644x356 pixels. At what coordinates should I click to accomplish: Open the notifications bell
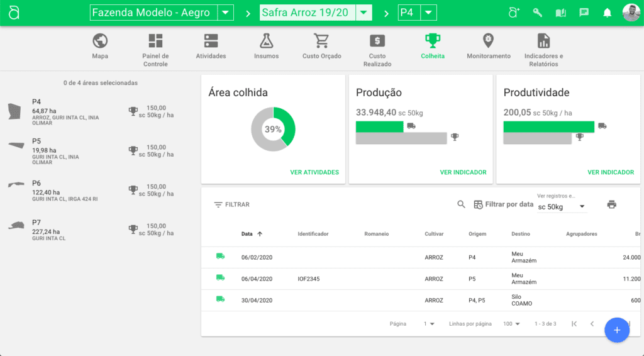(x=607, y=13)
